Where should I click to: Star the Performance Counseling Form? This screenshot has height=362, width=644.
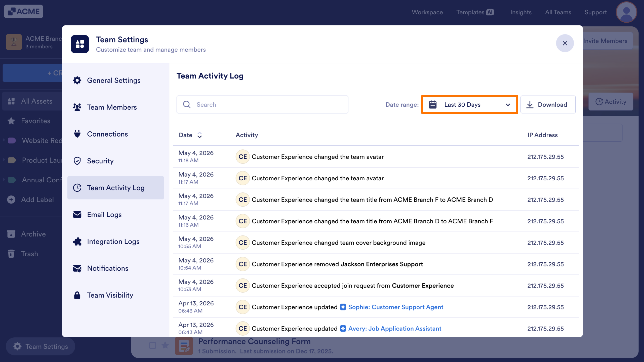[x=165, y=345]
